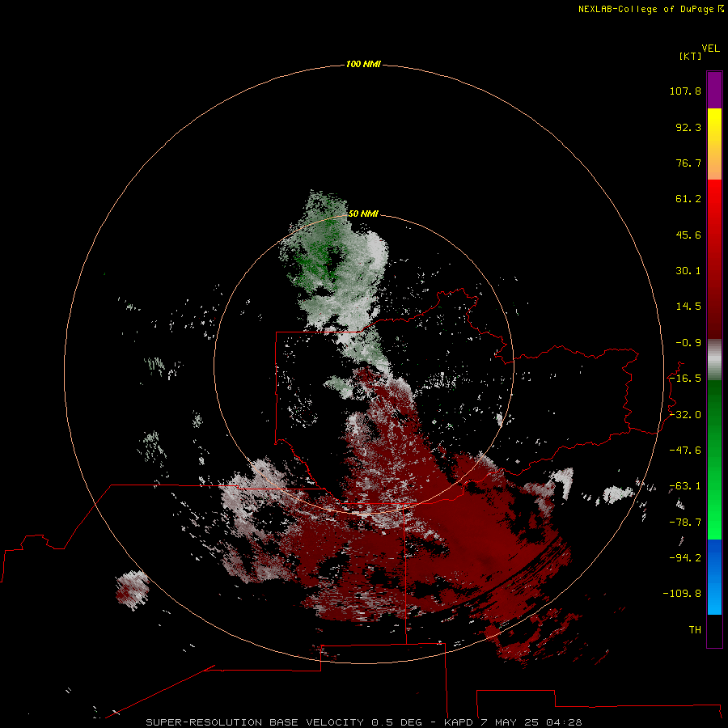Image resolution: width=728 pixels, height=728 pixels.
Task: Click the [KT] units label
Action: pos(690,56)
